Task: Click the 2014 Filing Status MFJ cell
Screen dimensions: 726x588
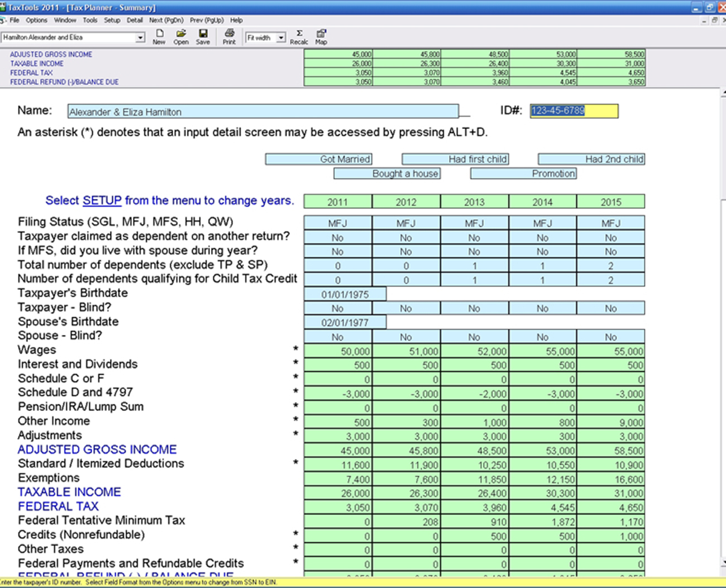Action: point(543,223)
